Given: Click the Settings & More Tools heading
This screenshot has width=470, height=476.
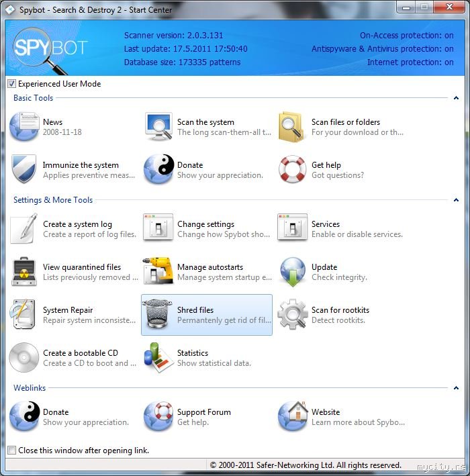Looking at the screenshot, I should tap(53, 200).
